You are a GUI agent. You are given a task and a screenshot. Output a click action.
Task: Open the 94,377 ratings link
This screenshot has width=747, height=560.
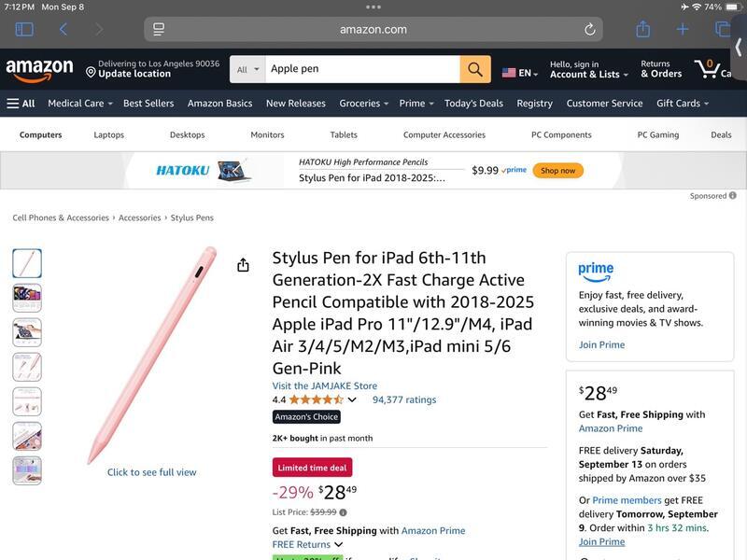pos(403,399)
